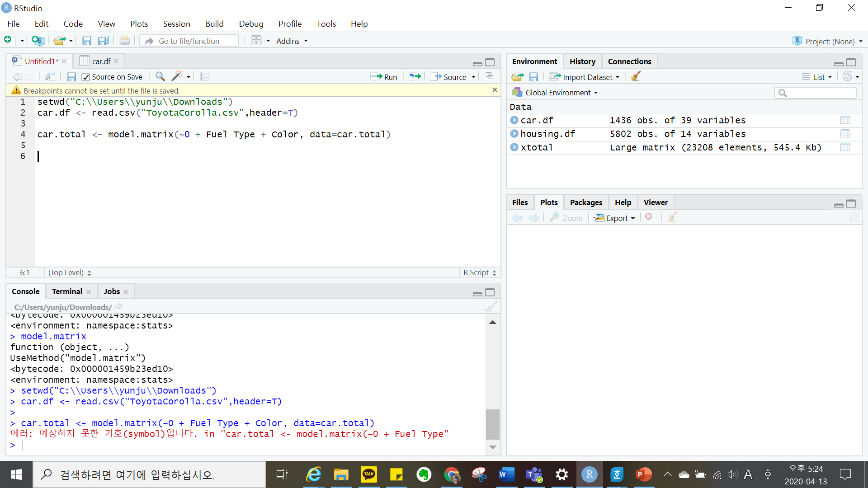View housing.df as table grid icon

point(845,134)
